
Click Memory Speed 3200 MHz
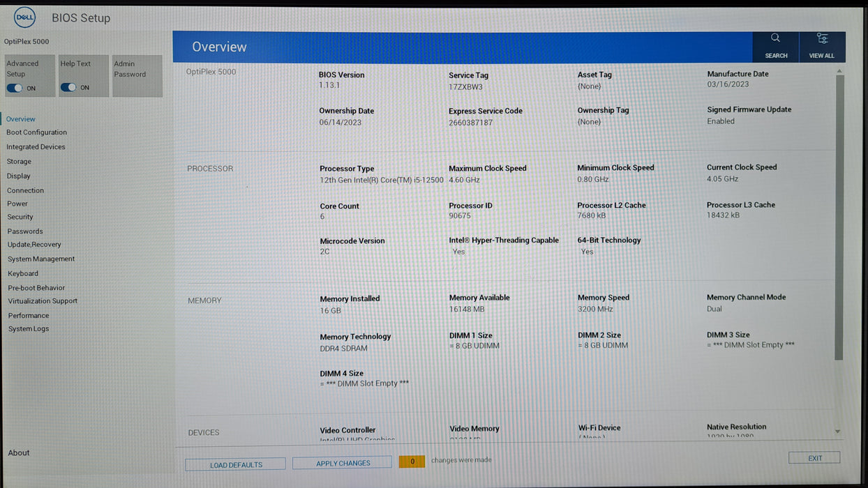tap(595, 309)
